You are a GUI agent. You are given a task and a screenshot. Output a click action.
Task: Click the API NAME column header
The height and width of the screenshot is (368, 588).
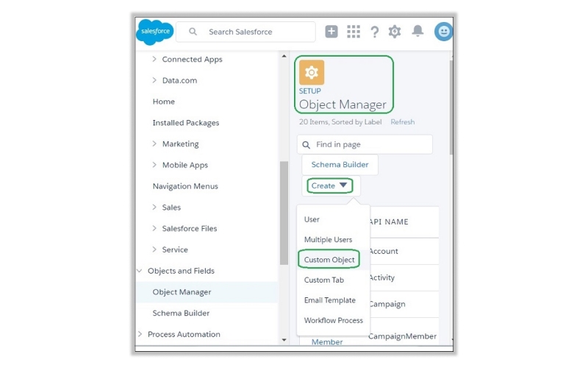click(389, 222)
